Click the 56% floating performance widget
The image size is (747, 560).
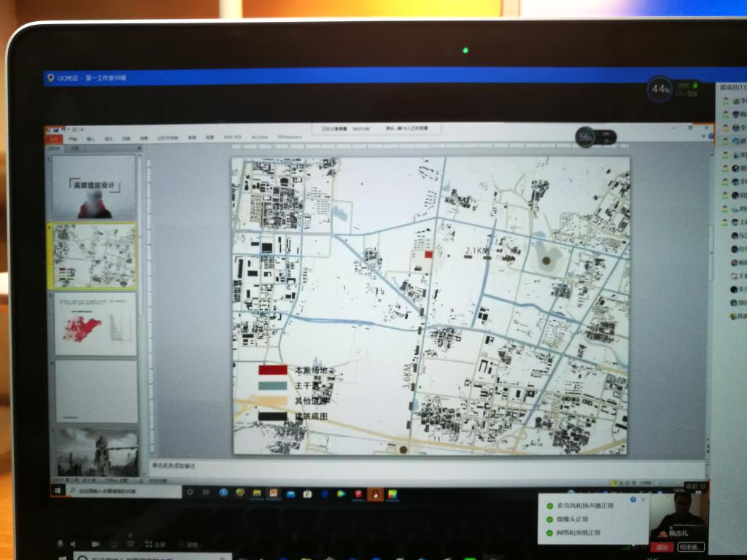(585, 136)
